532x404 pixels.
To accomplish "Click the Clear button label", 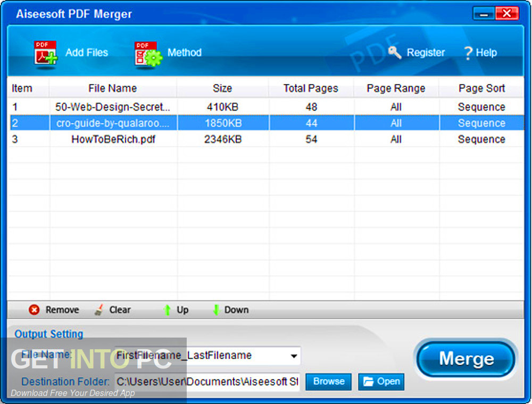I will [120, 310].
